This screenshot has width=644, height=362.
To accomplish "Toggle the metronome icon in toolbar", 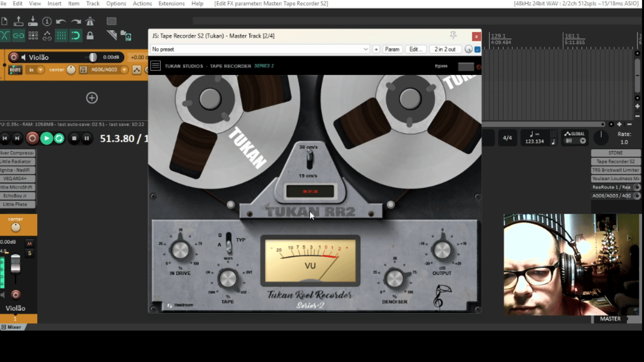I will [x=90, y=21].
